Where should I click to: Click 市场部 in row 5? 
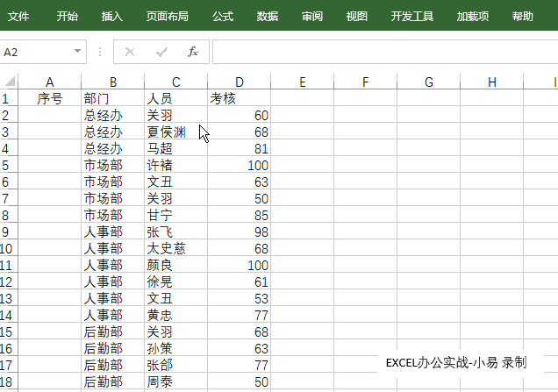113,165
